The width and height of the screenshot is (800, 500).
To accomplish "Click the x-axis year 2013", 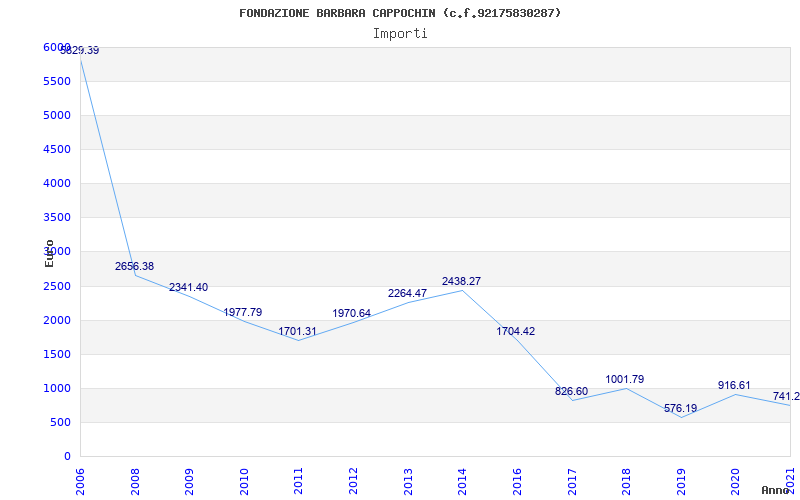I will coord(408,481).
